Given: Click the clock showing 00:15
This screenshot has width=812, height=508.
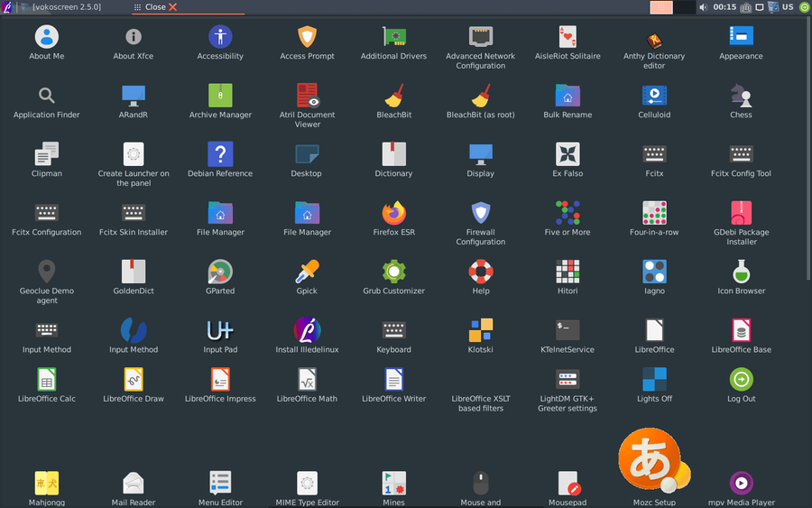Looking at the screenshot, I should [724, 7].
